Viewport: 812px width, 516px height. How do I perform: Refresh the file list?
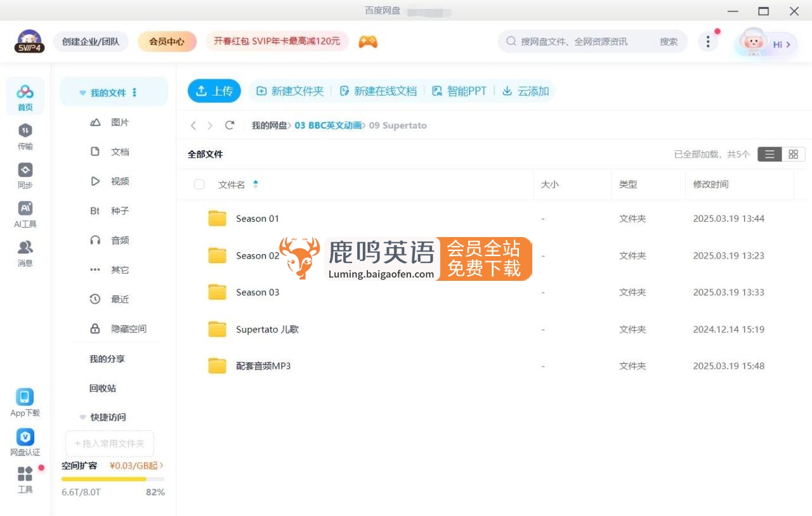[x=230, y=126]
